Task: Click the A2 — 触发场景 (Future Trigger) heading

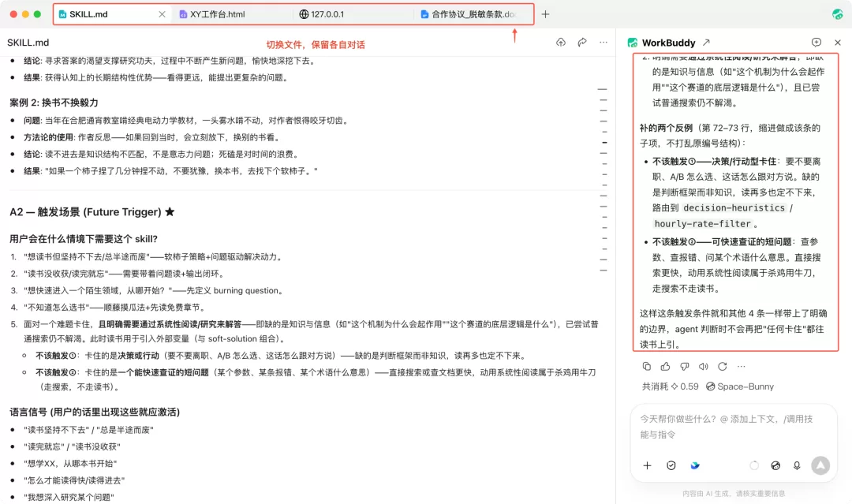Action: click(92, 212)
